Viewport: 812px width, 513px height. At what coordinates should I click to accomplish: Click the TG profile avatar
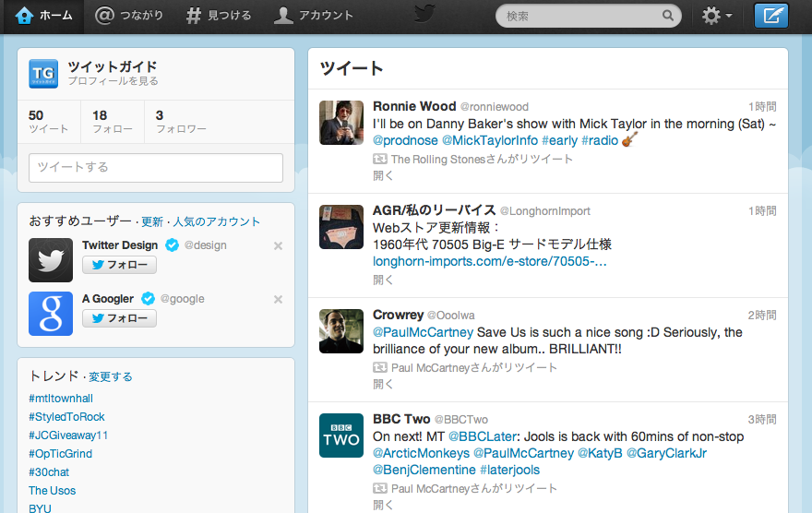(43, 74)
